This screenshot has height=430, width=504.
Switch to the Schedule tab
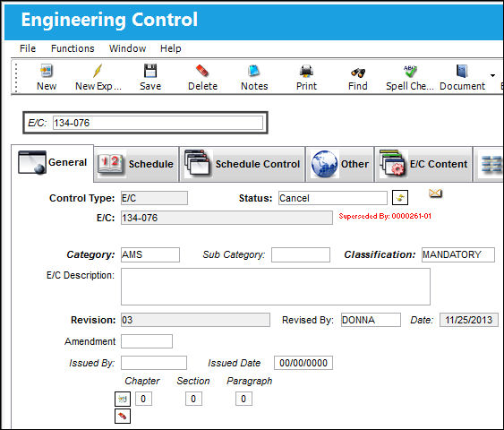pyautogui.click(x=136, y=164)
